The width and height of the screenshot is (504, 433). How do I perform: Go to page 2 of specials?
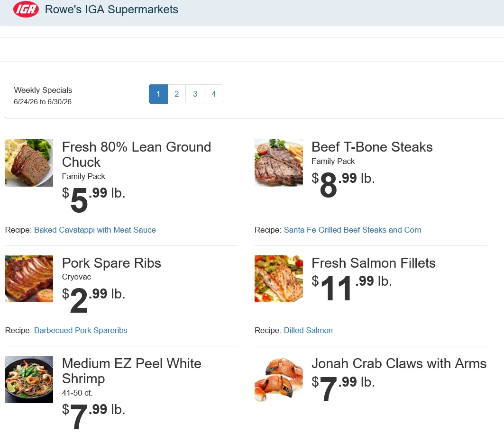coord(176,94)
